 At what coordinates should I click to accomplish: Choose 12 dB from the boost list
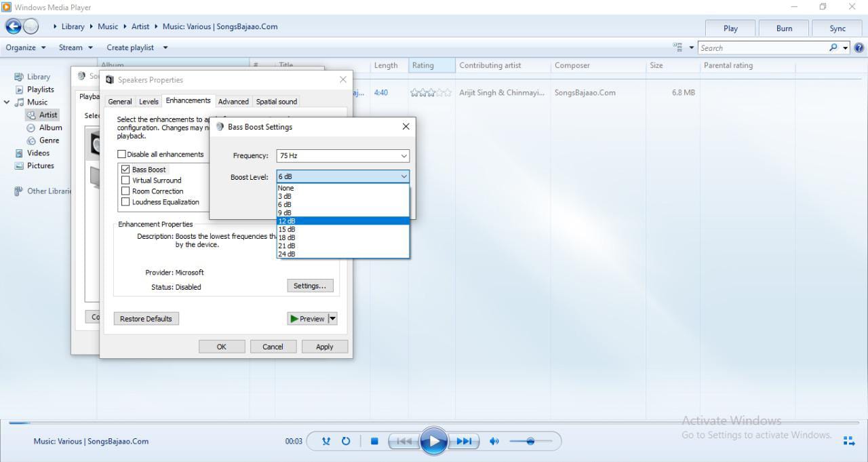(342, 221)
